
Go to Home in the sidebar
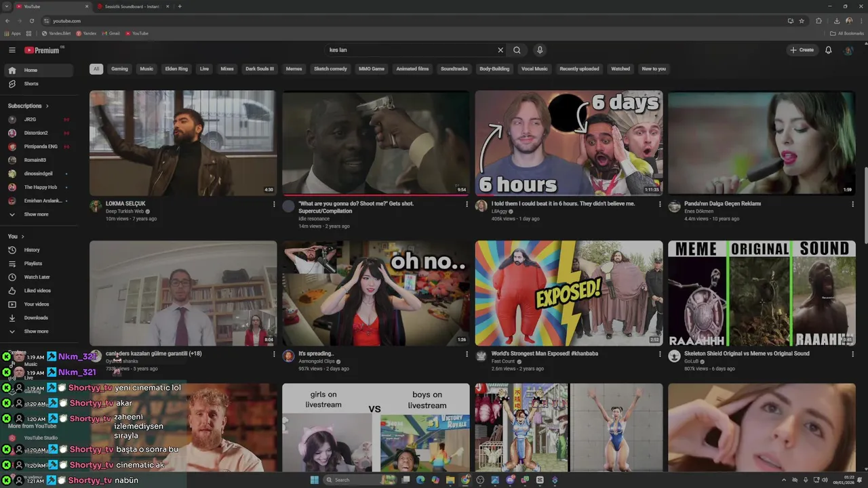click(38, 70)
